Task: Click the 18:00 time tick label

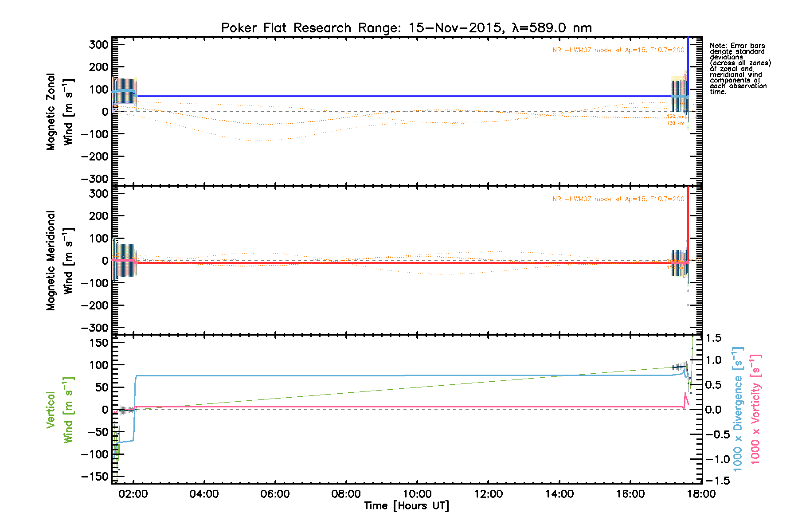Action: point(701,494)
